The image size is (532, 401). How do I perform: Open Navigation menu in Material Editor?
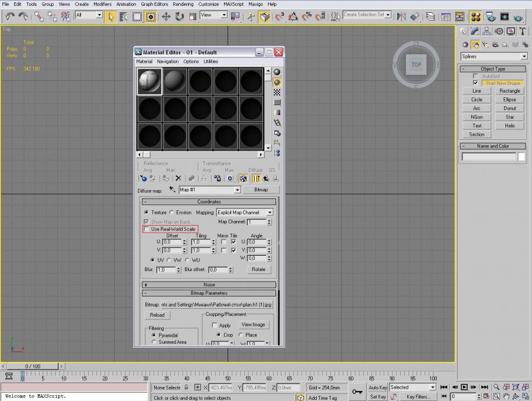(x=168, y=61)
